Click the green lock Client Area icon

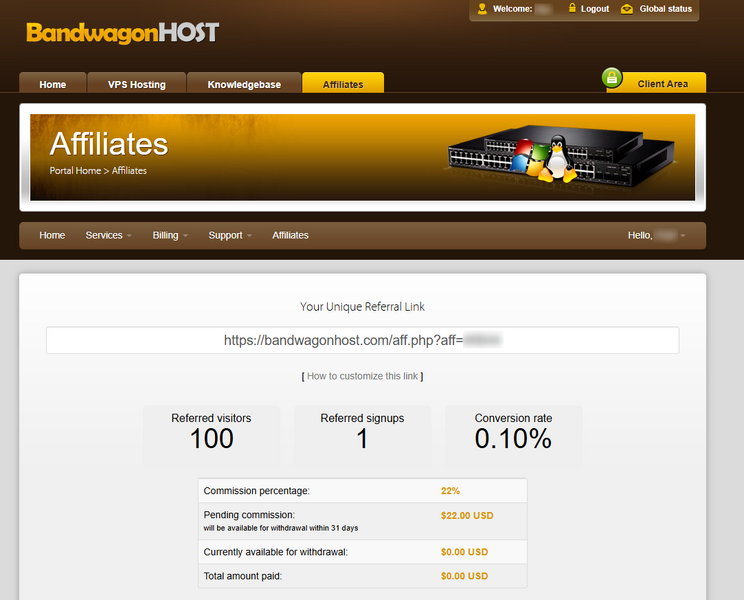[x=613, y=78]
